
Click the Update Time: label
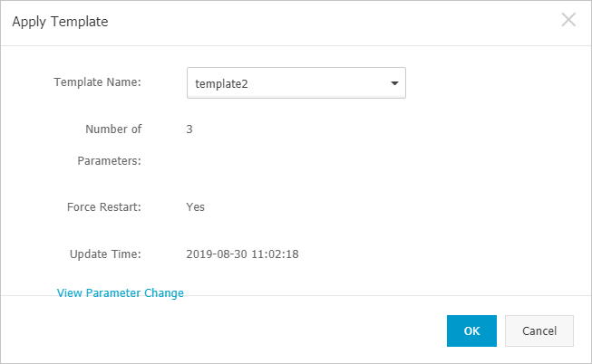click(105, 254)
